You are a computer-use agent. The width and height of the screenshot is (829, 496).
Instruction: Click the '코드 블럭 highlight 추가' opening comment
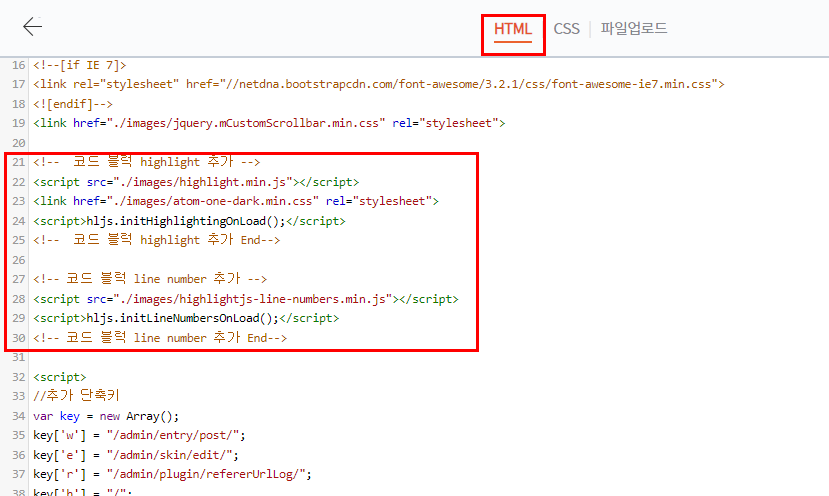click(146, 162)
